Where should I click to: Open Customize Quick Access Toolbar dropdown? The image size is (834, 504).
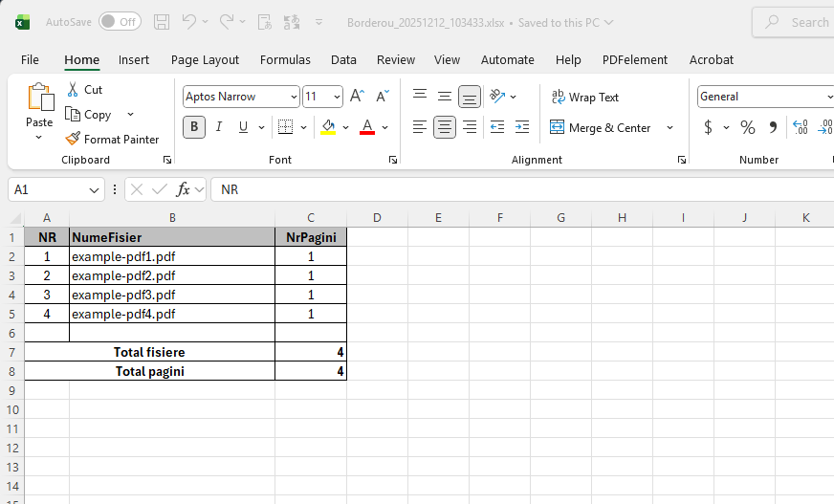[318, 22]
